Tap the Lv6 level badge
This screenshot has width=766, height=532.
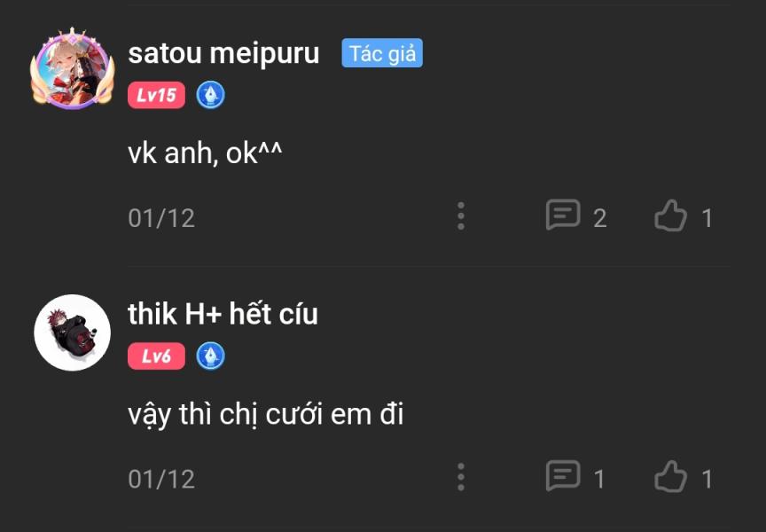[x=156, y=356]
